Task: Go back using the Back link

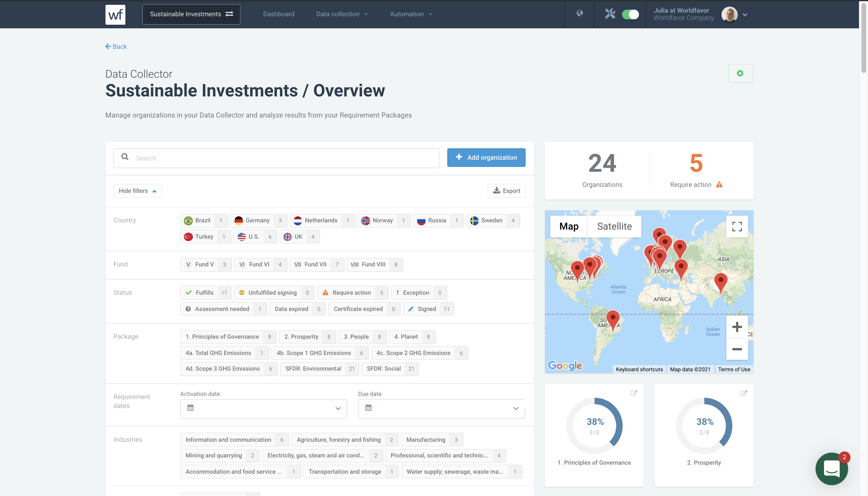Action: pyautogui.click(x=116, y=47)
